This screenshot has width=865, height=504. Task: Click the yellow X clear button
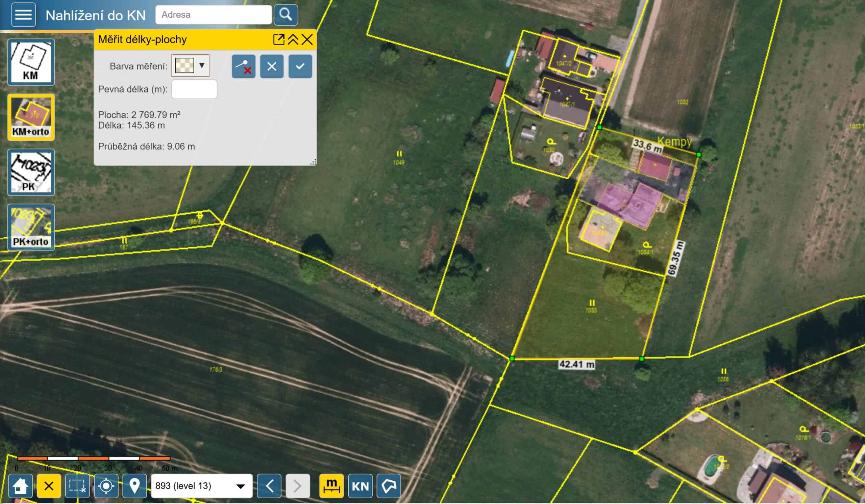pyautogui.click(x=49, y=486)
